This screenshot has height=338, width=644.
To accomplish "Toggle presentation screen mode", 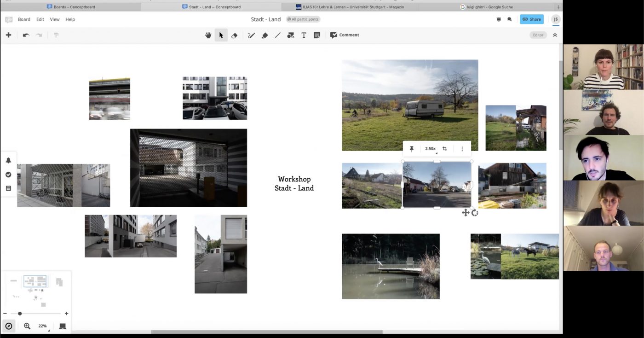I will 63,326.
